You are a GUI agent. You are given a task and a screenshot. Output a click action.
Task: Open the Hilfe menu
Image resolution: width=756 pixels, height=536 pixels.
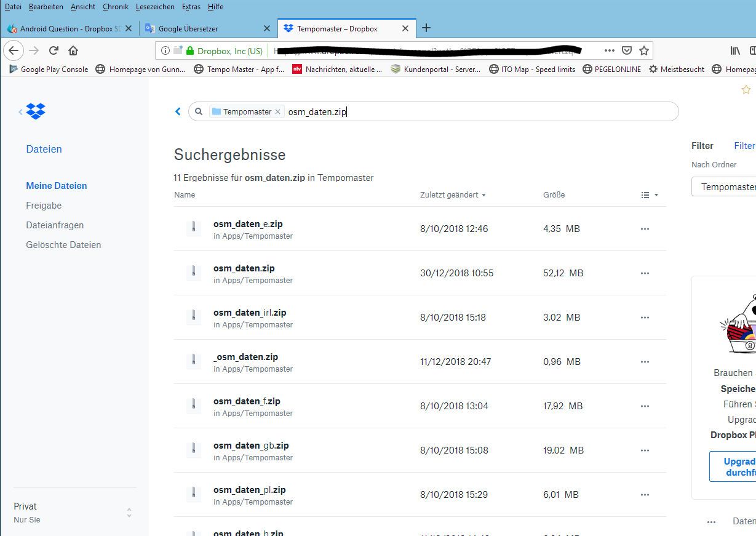click(215, 7)
